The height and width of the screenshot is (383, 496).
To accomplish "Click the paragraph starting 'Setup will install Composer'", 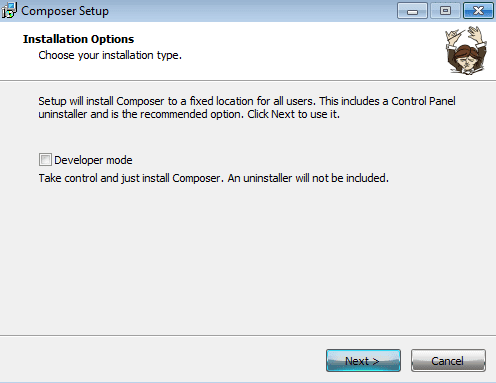I will 247,107.
